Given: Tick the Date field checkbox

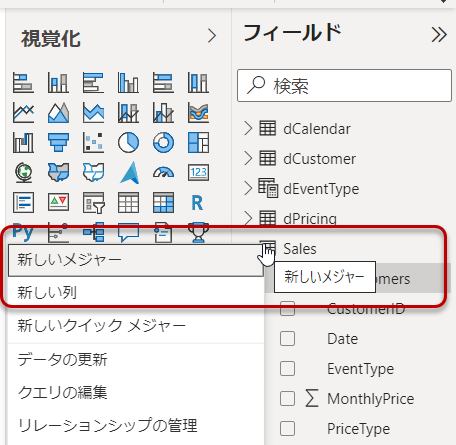Looking at the screenshot, I should point(287,339).
